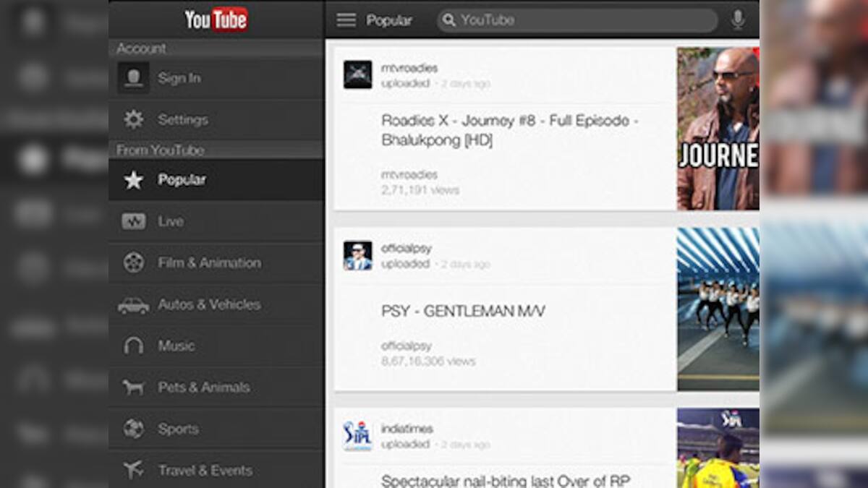This screenshot has width=868, height=488.
Task: Select Travel & Events category label
Action: point(205,470)
